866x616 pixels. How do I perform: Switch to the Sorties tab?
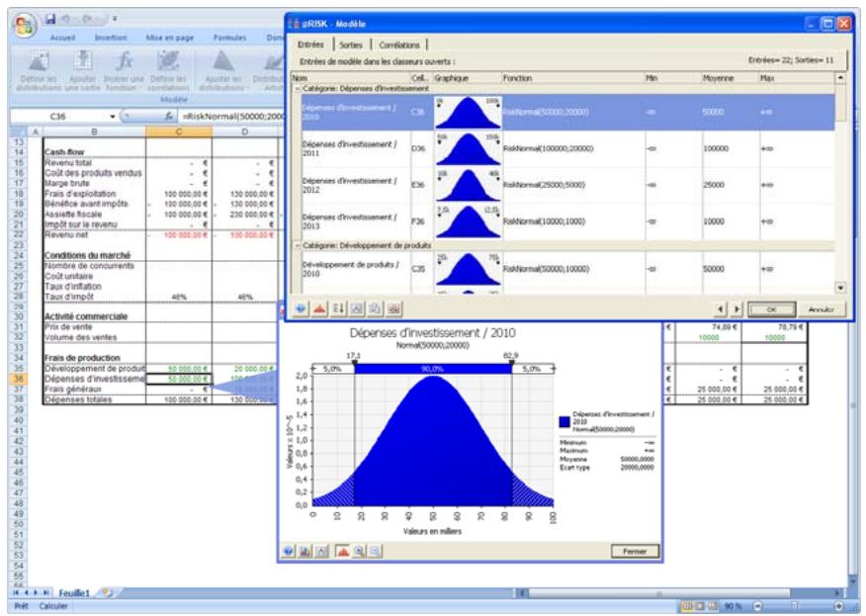(x=349, y=44)
